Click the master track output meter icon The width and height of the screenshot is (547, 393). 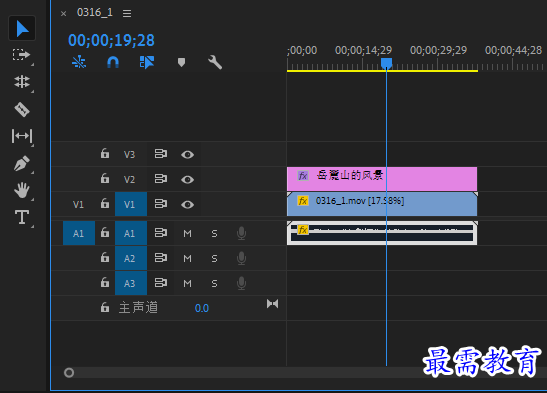(272, 304)
